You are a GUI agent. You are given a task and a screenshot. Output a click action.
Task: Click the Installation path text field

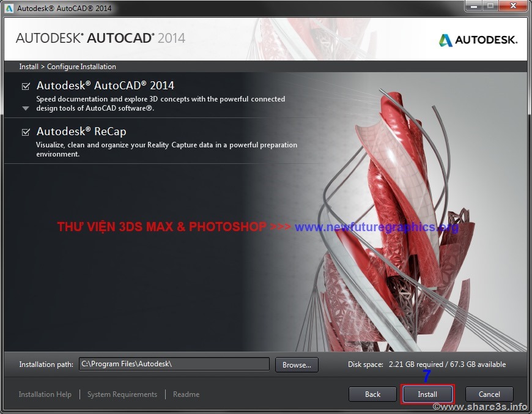click(174, 364)
